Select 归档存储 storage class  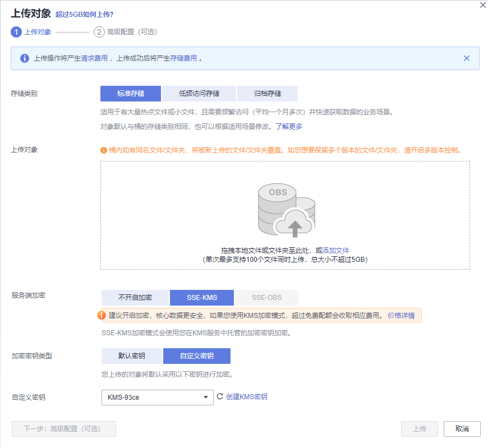[x=268, y=93]
